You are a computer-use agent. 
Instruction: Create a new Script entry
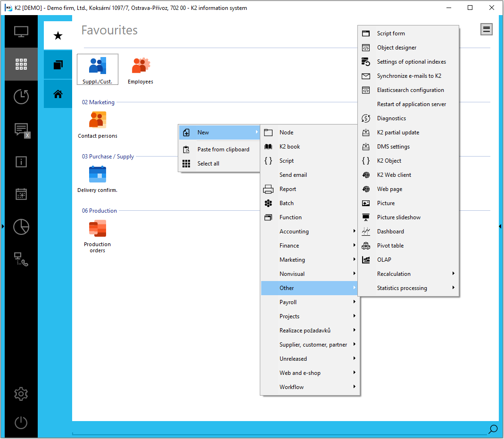pos(309,161)
